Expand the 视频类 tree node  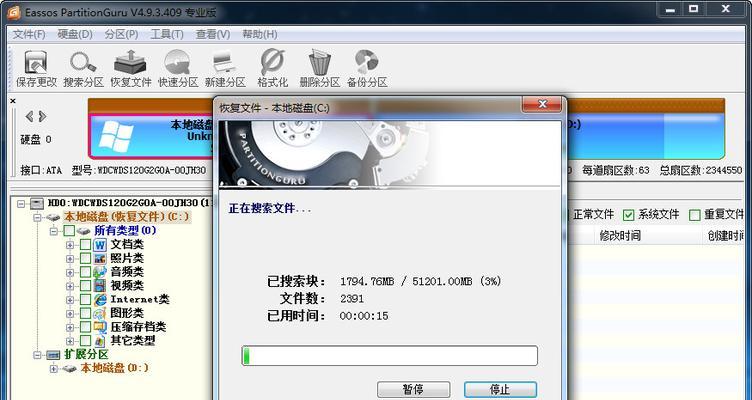70,286
